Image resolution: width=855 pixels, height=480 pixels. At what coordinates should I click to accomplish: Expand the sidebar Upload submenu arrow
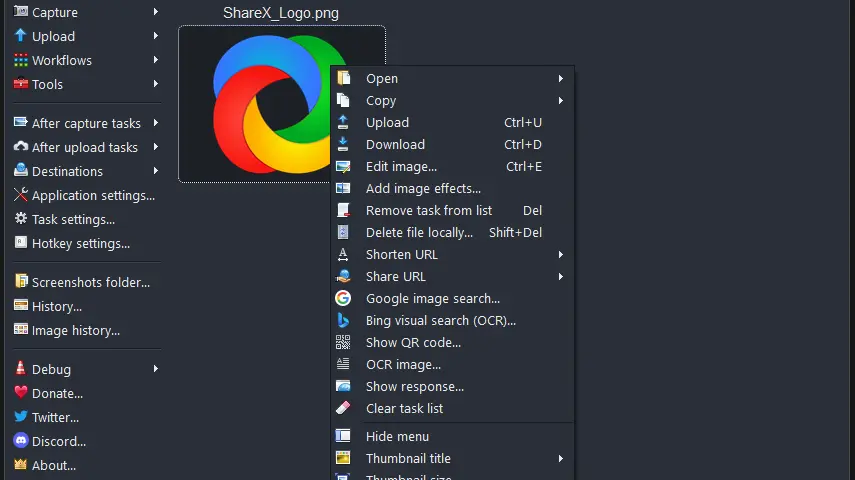point(156,35)
